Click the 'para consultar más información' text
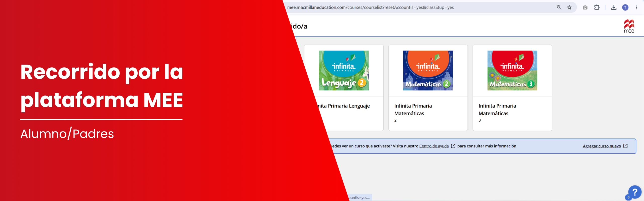Viewport: 644px width, 201px height. (x=487, y=146)
